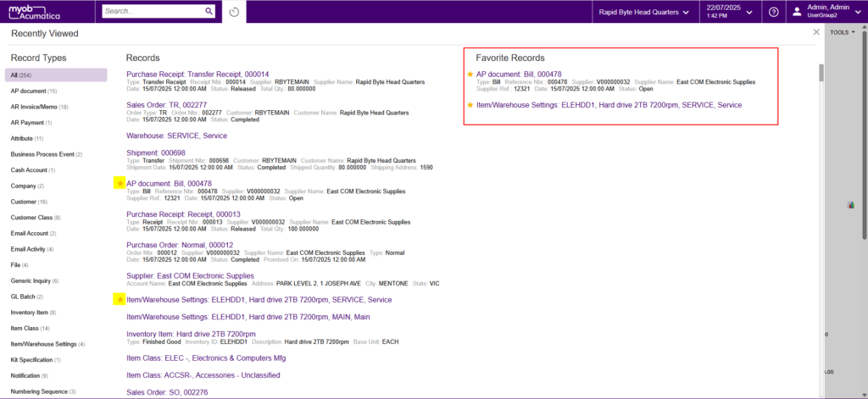Filter by File record type

[20, 265]
